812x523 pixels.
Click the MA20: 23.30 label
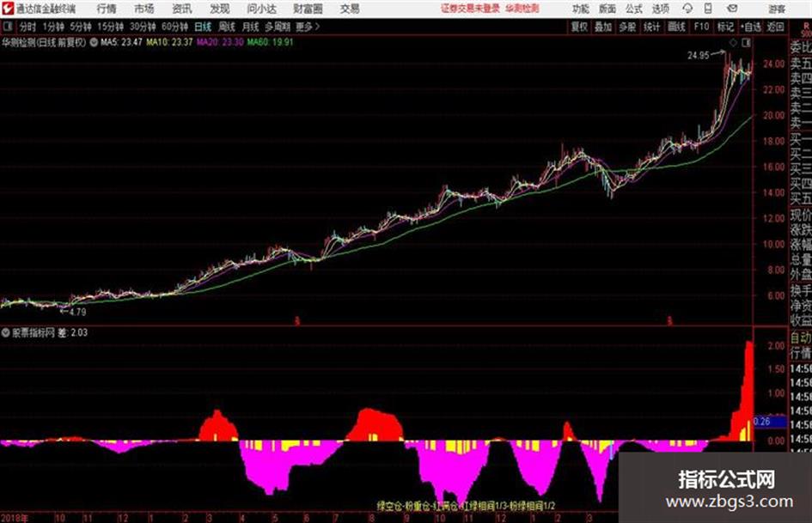[x=220, y=42]
